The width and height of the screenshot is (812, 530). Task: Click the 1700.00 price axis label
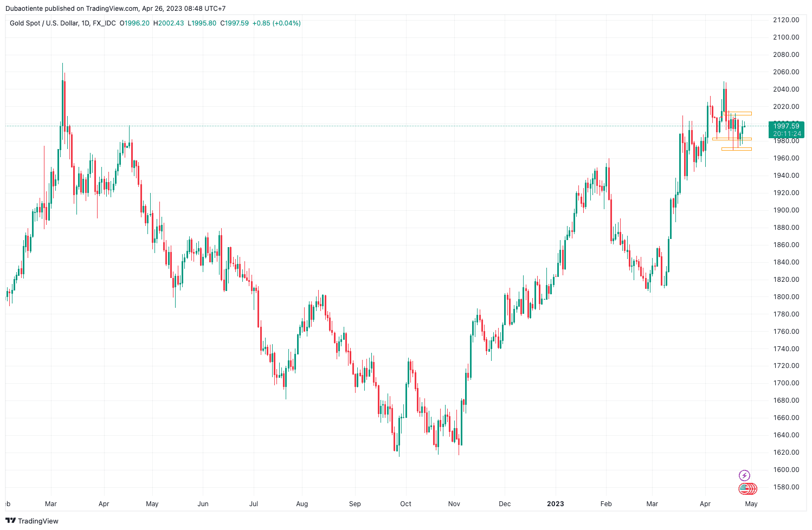(786, 383)
